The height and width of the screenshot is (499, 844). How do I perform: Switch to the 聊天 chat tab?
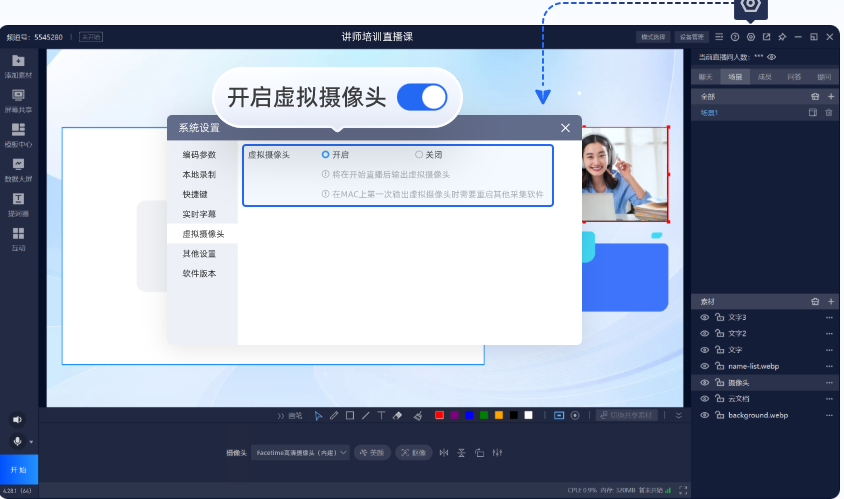click(x=706, y=76)
